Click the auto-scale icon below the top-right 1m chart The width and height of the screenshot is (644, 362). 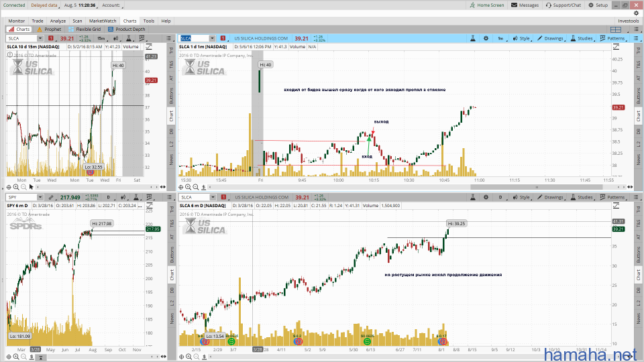[204, 187]
